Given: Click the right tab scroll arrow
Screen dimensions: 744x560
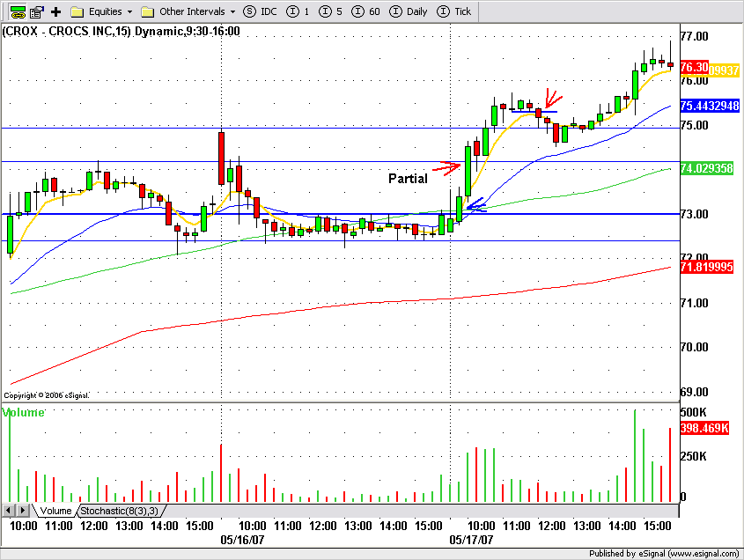Looking at the screenshot, I should [22, 511].
